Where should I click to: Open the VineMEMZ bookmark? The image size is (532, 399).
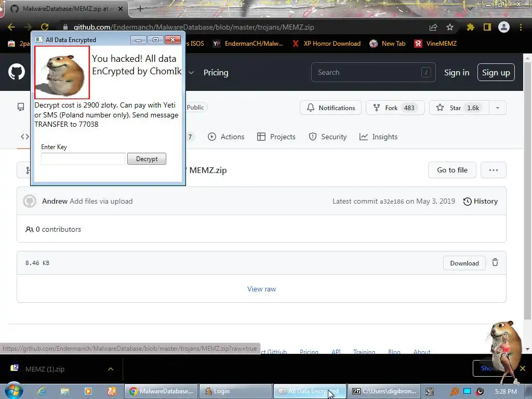(x=435, y=44)
